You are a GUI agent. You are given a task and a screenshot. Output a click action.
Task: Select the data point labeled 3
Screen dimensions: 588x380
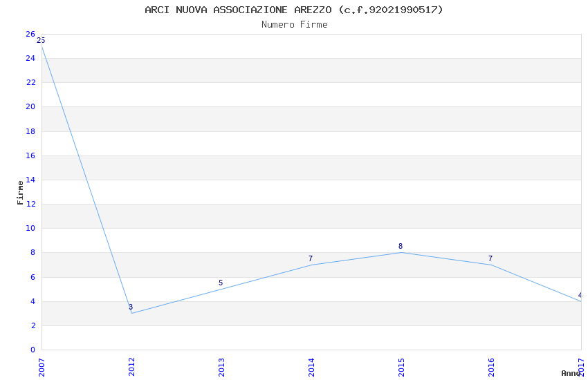click(131, 307)
